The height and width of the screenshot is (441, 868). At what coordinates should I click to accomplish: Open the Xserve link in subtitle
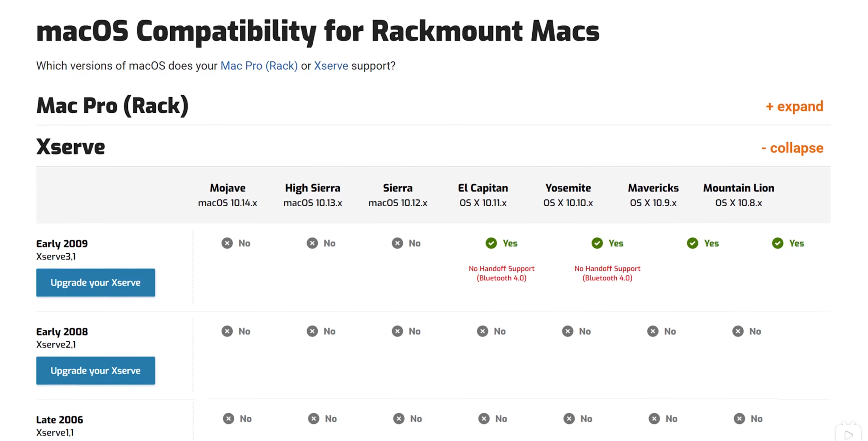pos(331,66)
